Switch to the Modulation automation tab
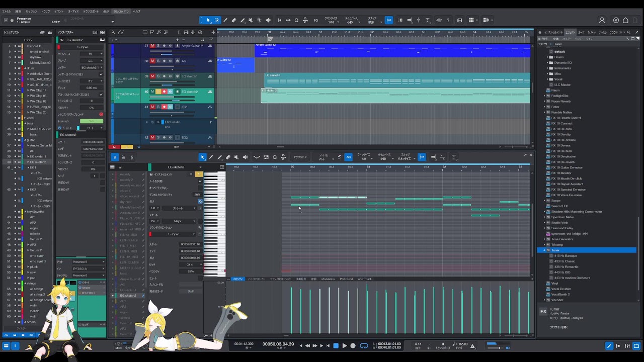 (x=328, y=279)
